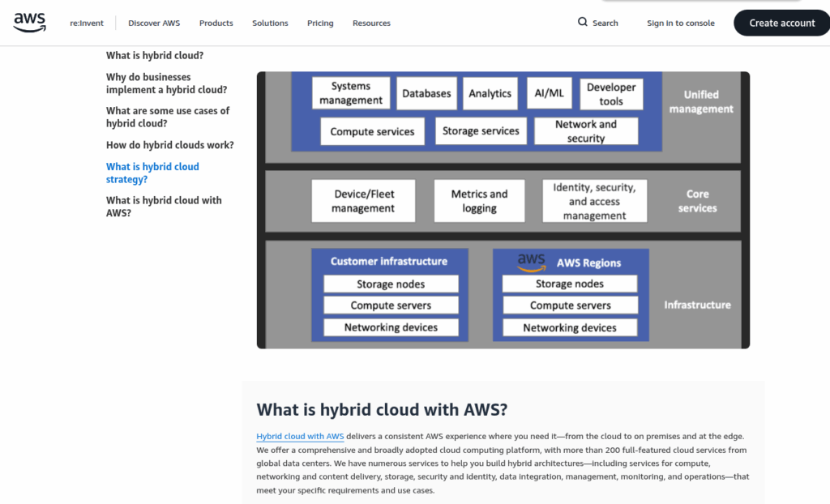Open Discover AWS in the navigation

click(154, 23)
